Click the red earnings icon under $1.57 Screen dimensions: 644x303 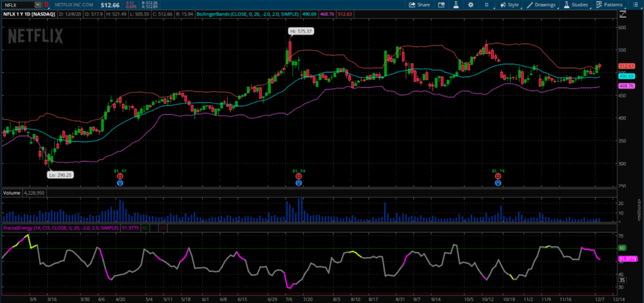coord(120,176)
